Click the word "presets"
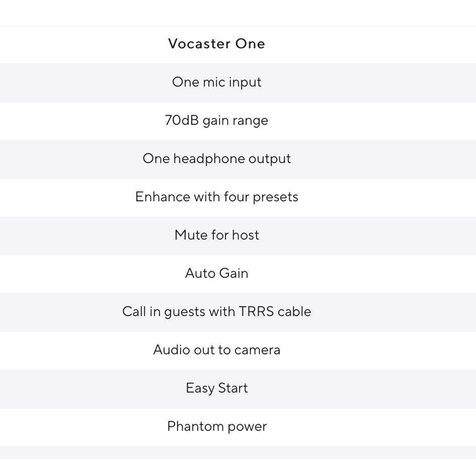 tap(275, 197)
